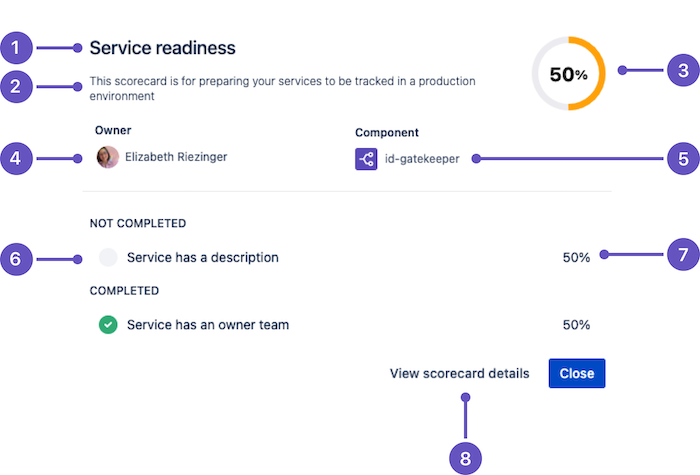Click the empty not-completed status circle
The height and width of the screenshot is (475, 700).
(x=108, y=258)
